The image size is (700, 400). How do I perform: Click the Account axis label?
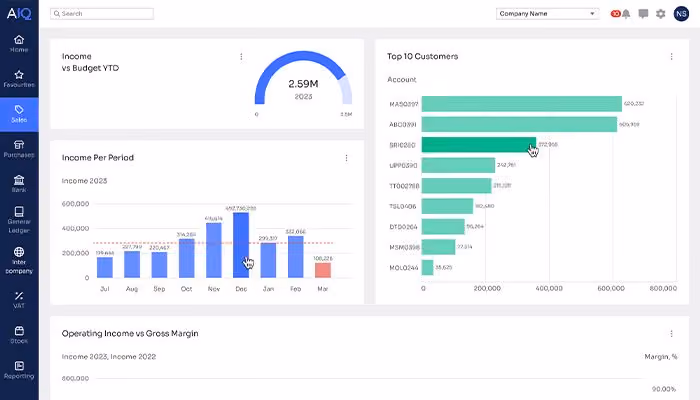pos(401,79)
